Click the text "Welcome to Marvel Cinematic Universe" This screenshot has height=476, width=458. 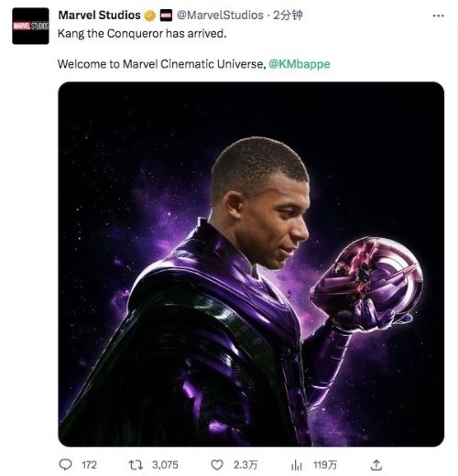160,64
